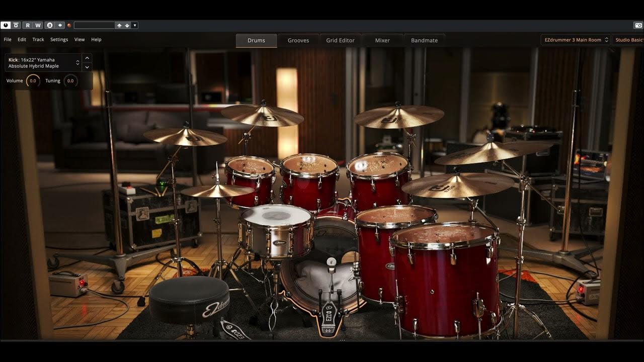644x362 pixels.
Task: Select the far-left crash cymbal
Action: [x=185, y=136]
